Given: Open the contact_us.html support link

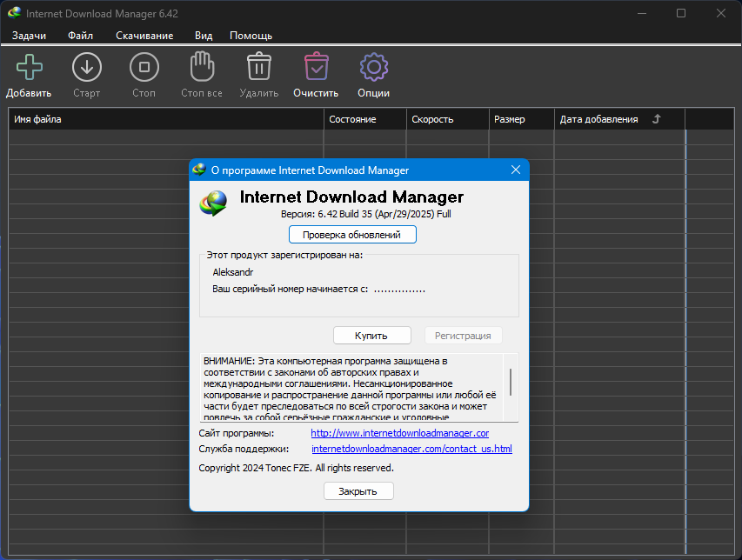Looking at the screenshot, I should [411, 449].
